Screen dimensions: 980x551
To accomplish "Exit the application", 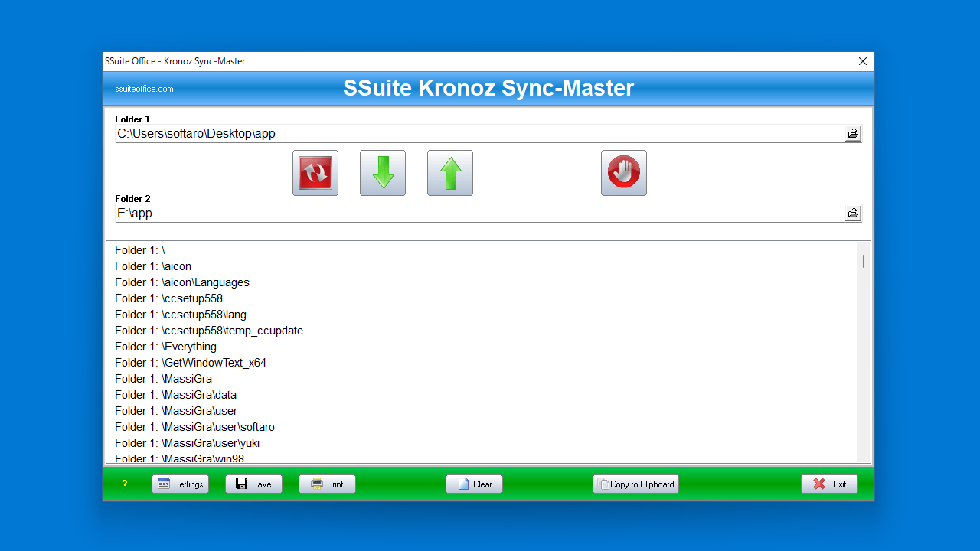I will (x=829, y=484).
